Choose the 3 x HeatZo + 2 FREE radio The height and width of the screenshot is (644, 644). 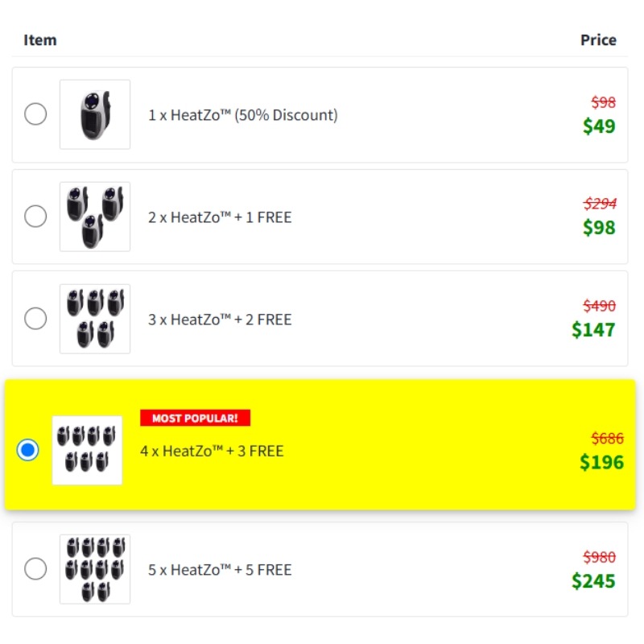[35, 318]
